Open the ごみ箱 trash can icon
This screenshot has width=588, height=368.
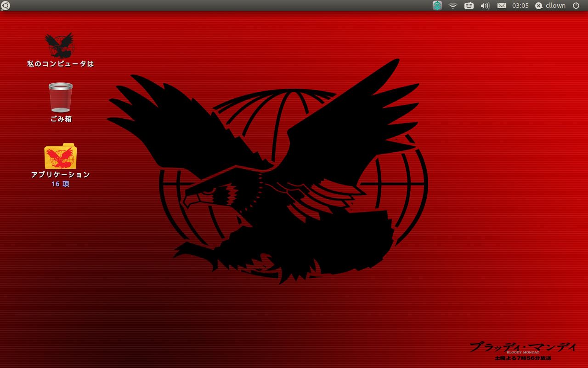coord(61,98)
